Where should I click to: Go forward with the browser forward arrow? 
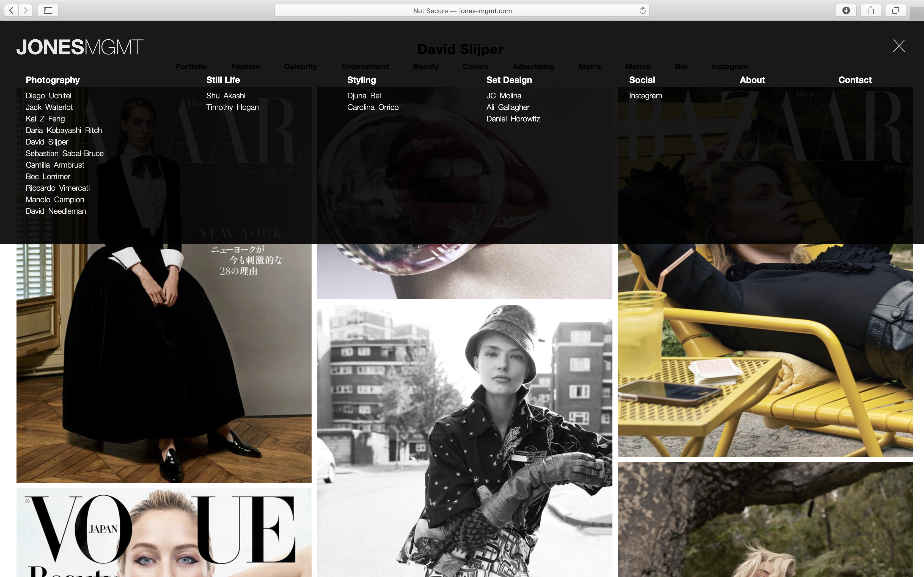(x=26, y=10)
